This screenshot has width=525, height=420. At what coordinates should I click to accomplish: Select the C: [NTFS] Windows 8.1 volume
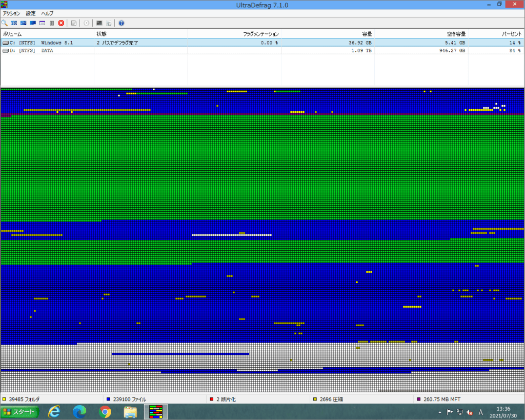262,43
